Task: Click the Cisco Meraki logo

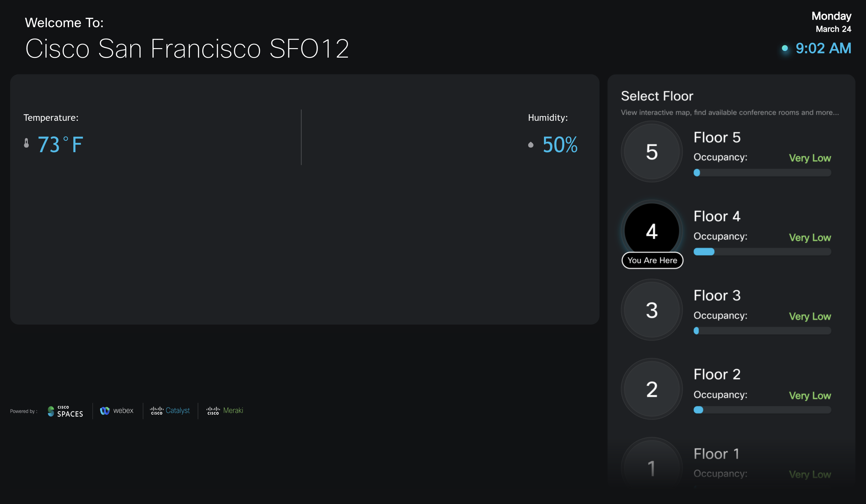Action: [225, 410]
